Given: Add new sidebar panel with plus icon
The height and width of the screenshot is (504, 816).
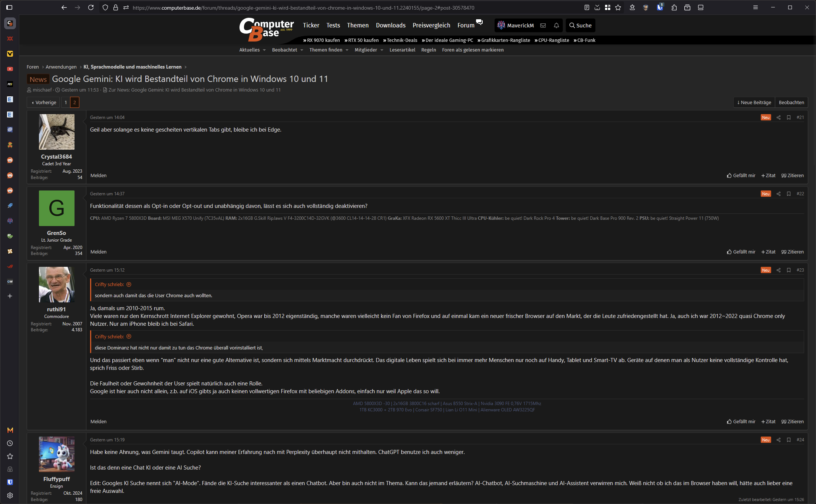Looking at the screenshot, I should (10, 296).
